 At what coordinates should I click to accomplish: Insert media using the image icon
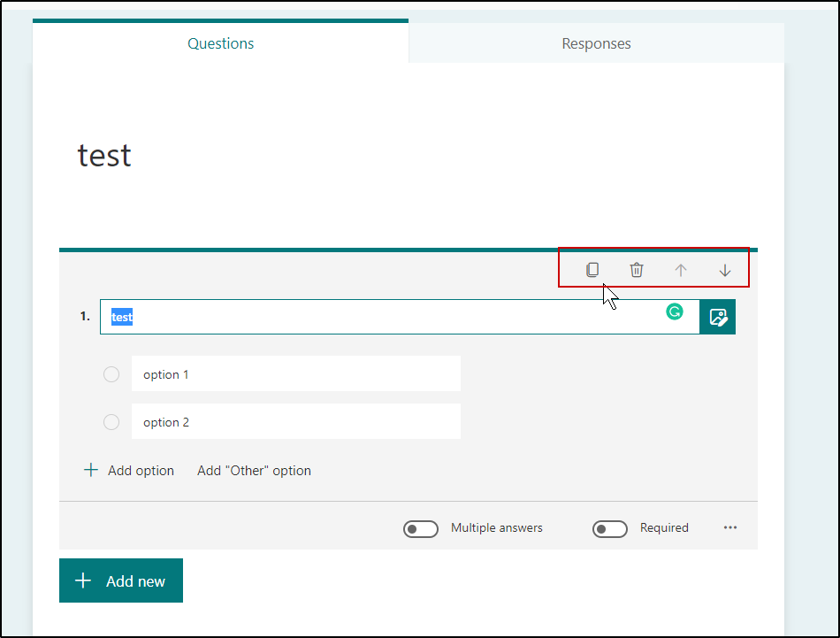[717, 316]
